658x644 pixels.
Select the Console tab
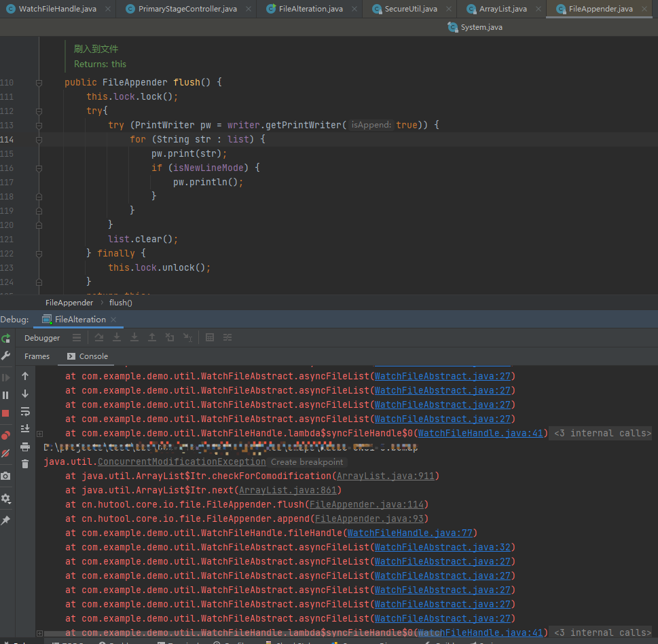[88, 356]
